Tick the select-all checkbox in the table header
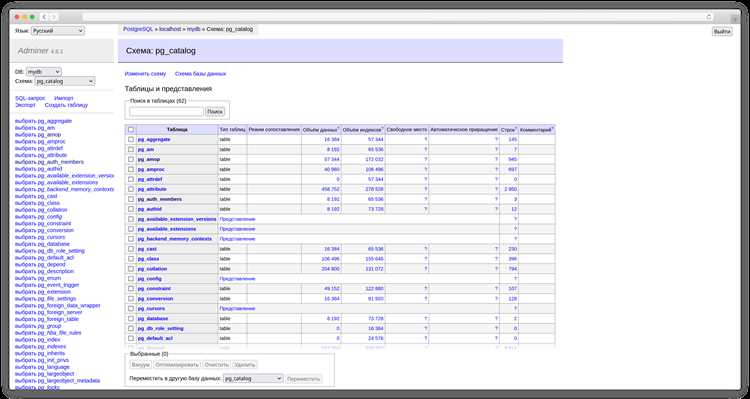This screenshot has width=750, height=399. point(131,130)
